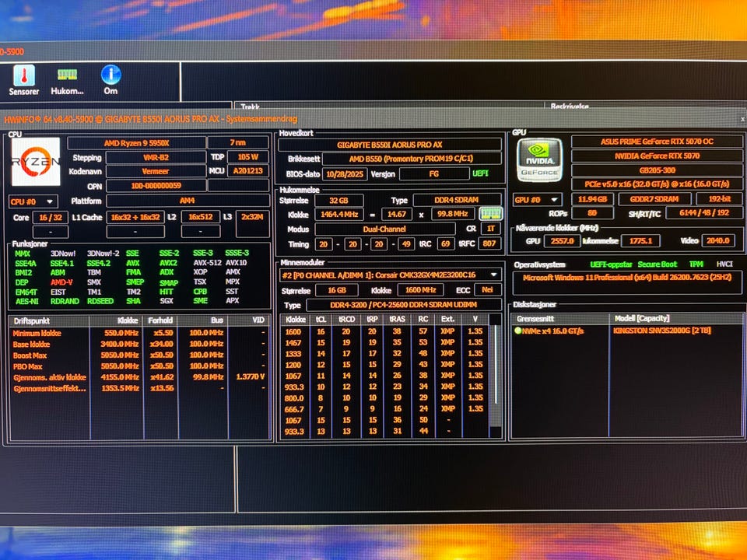Click the NVMe x4 16.0 GT/s interface entry
This screenshot has height=560, width=747.
552,331
